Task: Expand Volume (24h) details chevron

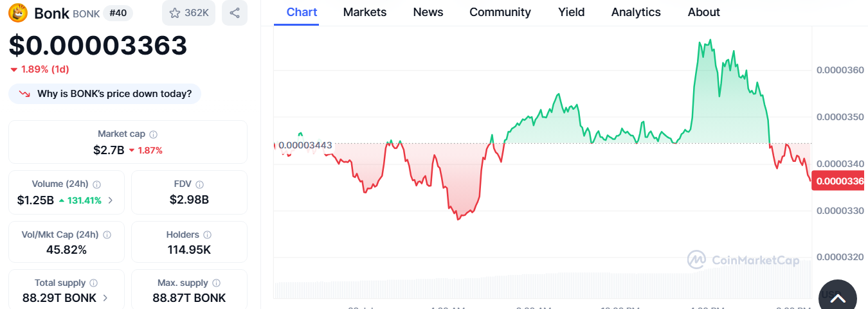Action: tap(110, 200)
